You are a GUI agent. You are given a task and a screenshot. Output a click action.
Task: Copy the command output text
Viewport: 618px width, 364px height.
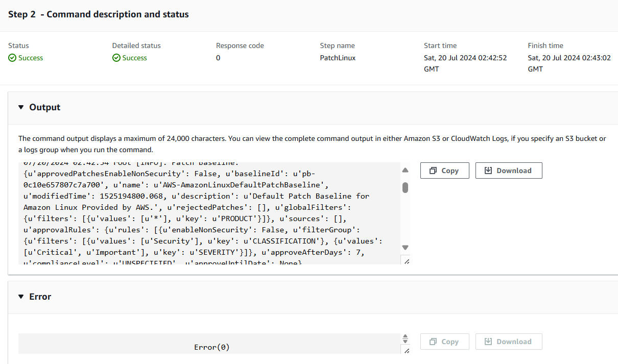(x=444, y=171)
